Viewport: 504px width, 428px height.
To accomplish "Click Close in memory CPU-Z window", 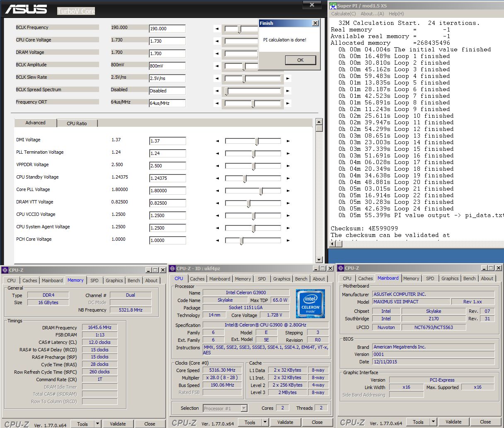I will 150,424.
